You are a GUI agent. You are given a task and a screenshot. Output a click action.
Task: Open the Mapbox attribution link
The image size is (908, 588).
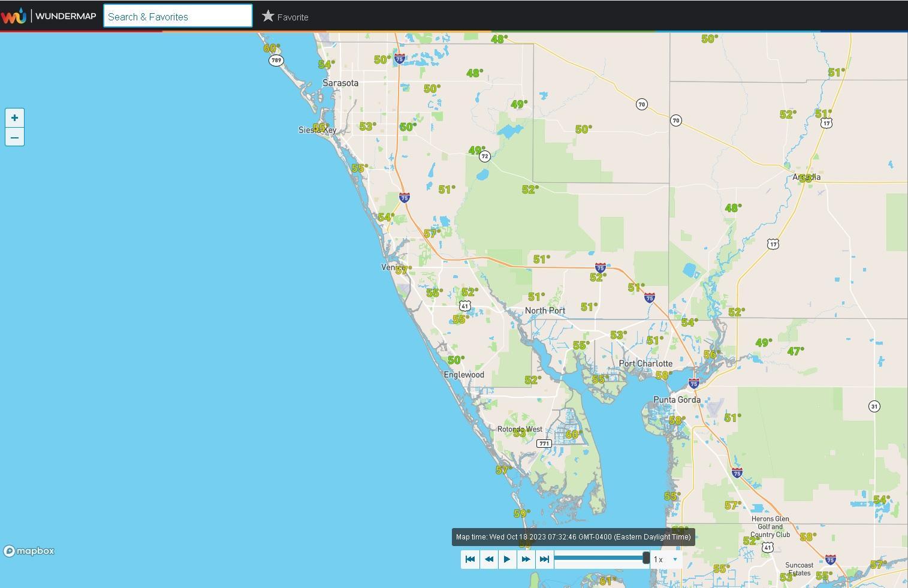point(29,551)
